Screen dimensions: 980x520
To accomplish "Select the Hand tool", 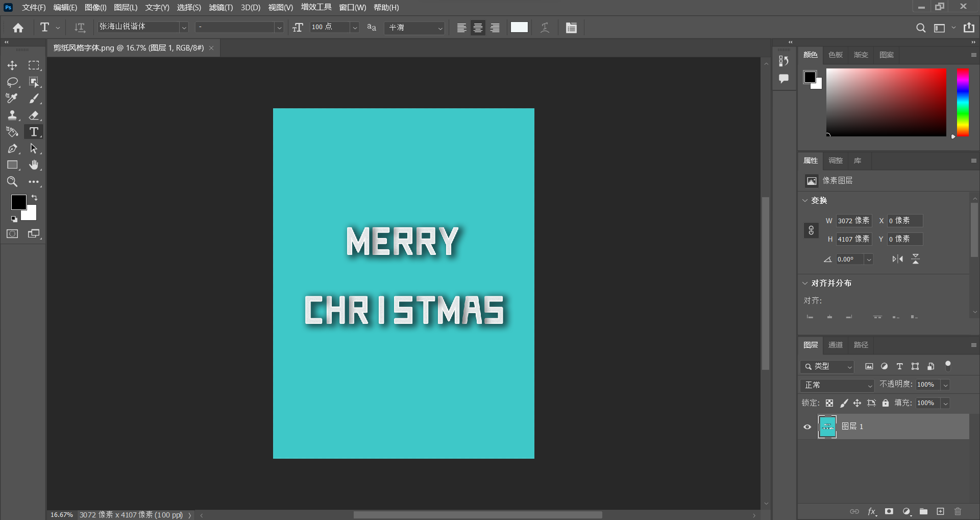I will 34,165.
